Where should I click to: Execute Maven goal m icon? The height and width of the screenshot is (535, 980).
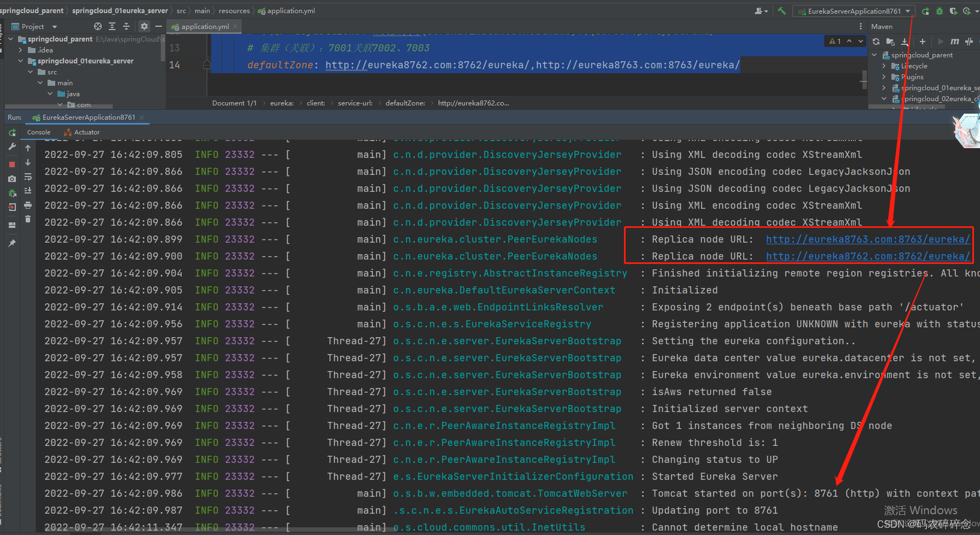(954, 42)
